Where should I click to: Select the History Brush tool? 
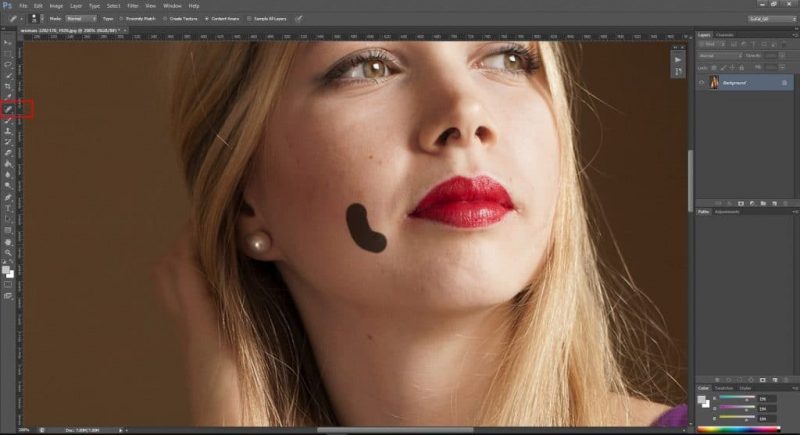pyautogui.click(x=8, y=142)
